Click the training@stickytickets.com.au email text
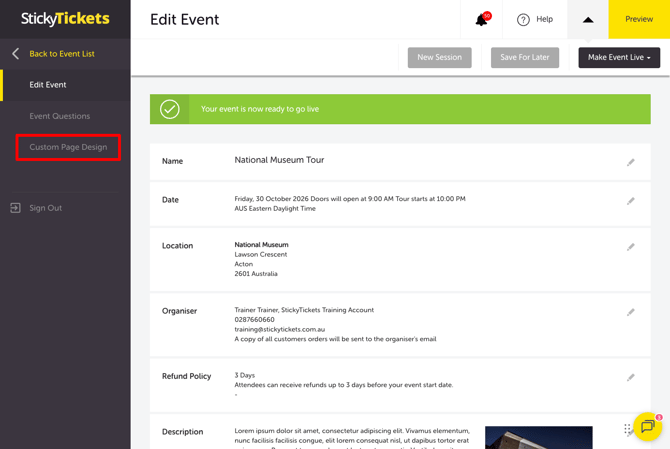 click(x=279, y=329)
